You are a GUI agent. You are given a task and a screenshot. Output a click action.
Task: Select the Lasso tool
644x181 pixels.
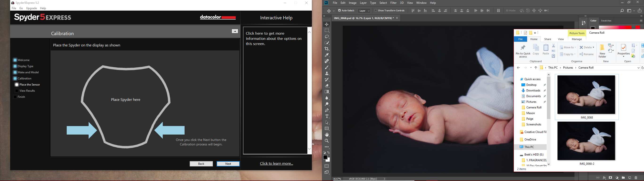pos(327,37)
